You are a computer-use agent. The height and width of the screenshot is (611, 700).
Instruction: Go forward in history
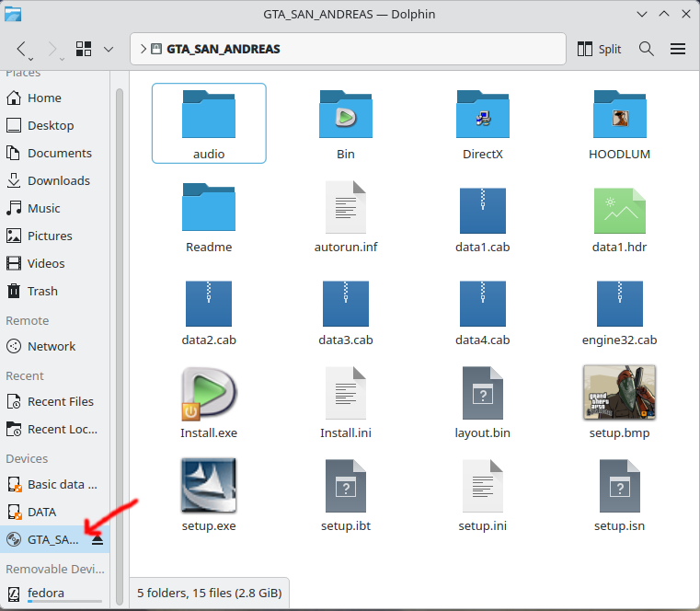[x=53, y=49]
